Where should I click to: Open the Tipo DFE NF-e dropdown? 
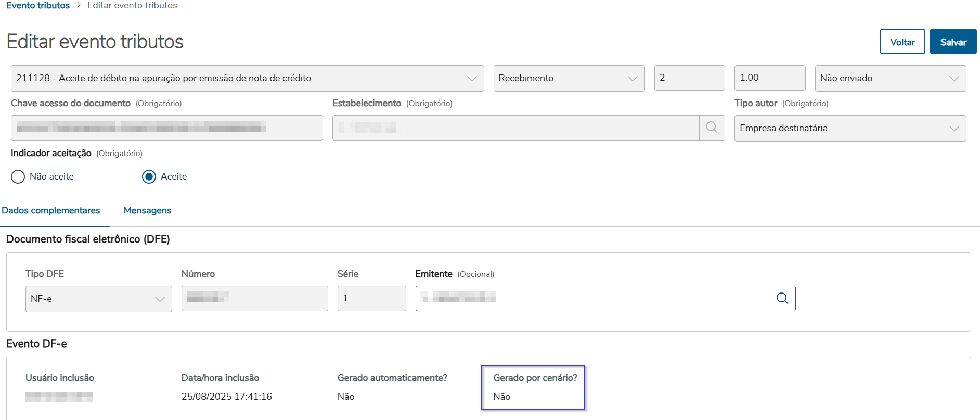click(98, 299)
